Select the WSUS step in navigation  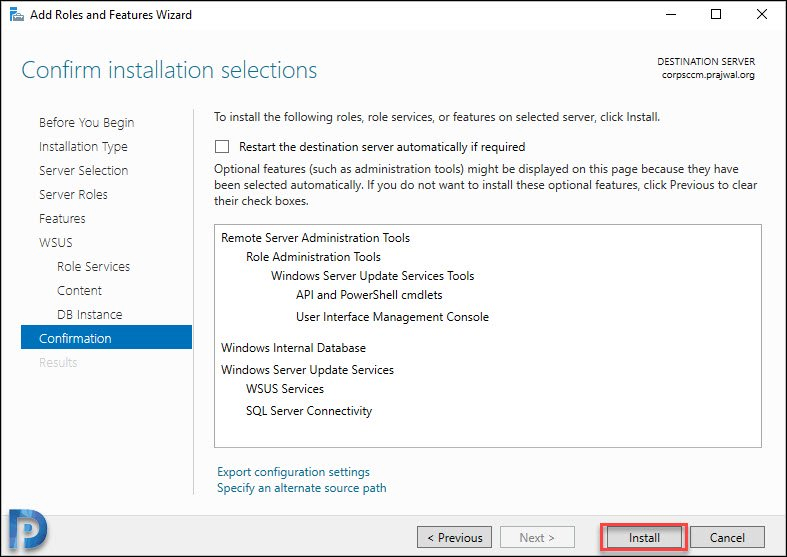click(56, 243)
